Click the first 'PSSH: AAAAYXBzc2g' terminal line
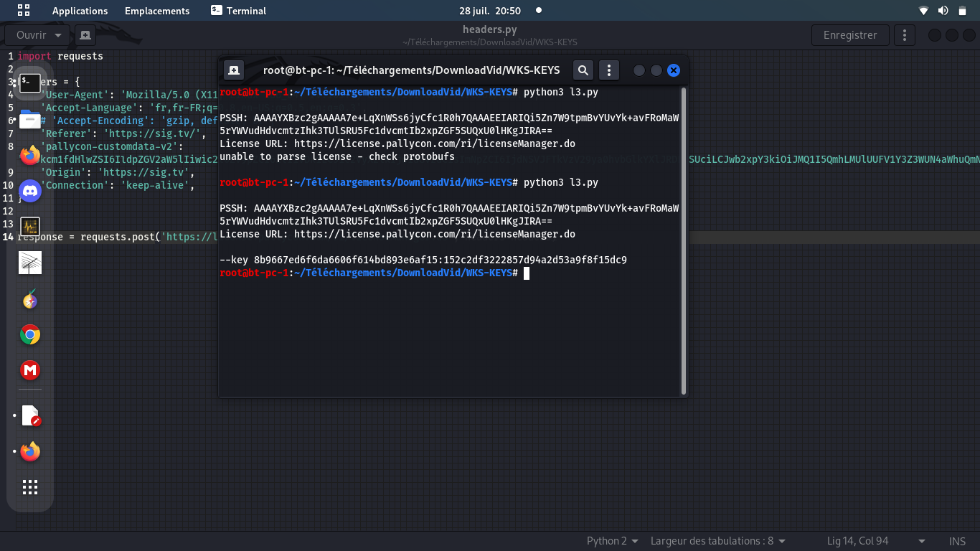 click(x=449, y=118)
